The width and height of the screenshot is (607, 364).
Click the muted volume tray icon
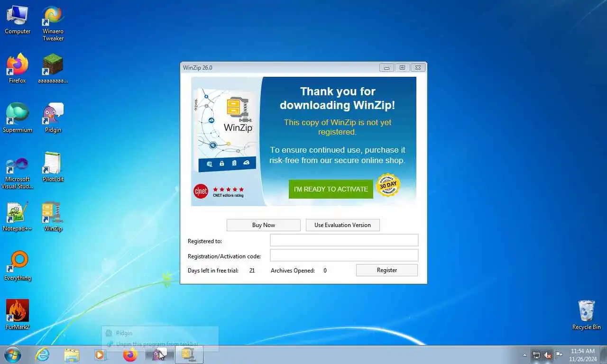[x=548, y=355]
